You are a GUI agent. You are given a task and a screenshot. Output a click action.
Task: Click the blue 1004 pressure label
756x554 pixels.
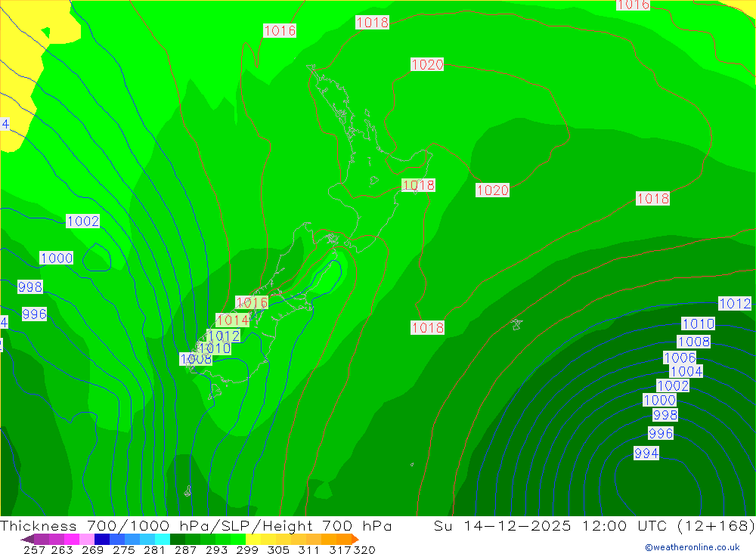pos(686,371)
